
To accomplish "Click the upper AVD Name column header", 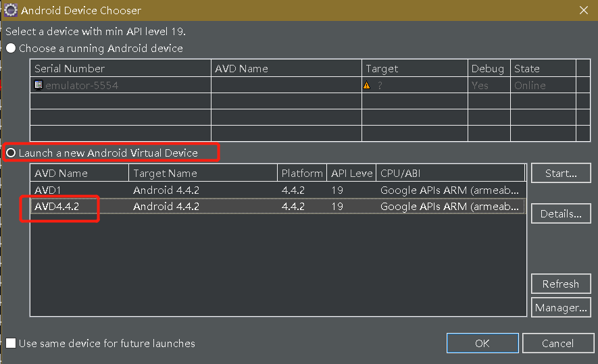I will click(x=286, y=68).
